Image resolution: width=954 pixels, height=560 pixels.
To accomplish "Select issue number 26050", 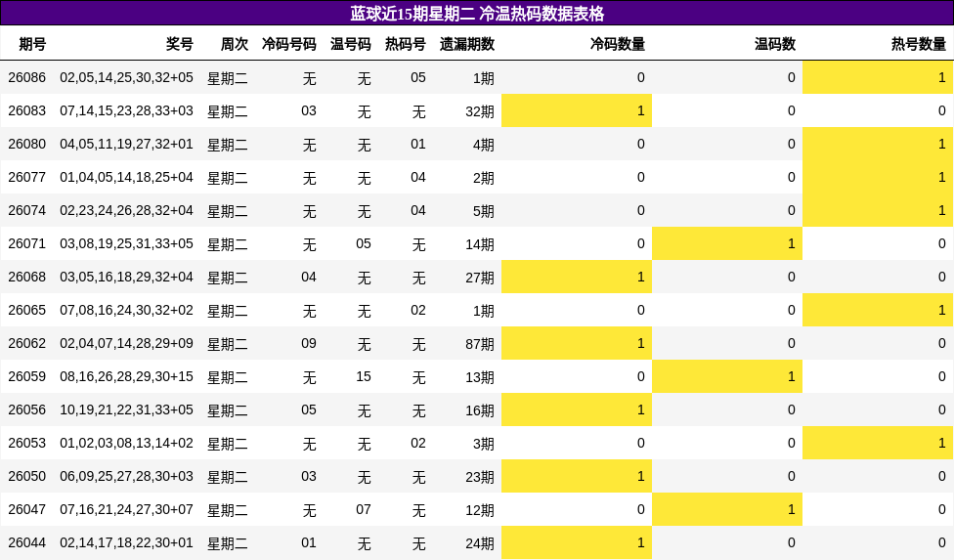I will click(x=26, y=477).
